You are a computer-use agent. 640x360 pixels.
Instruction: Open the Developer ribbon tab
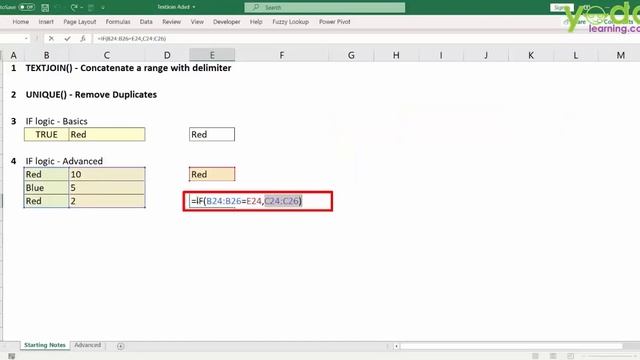[x=227, y=22]
